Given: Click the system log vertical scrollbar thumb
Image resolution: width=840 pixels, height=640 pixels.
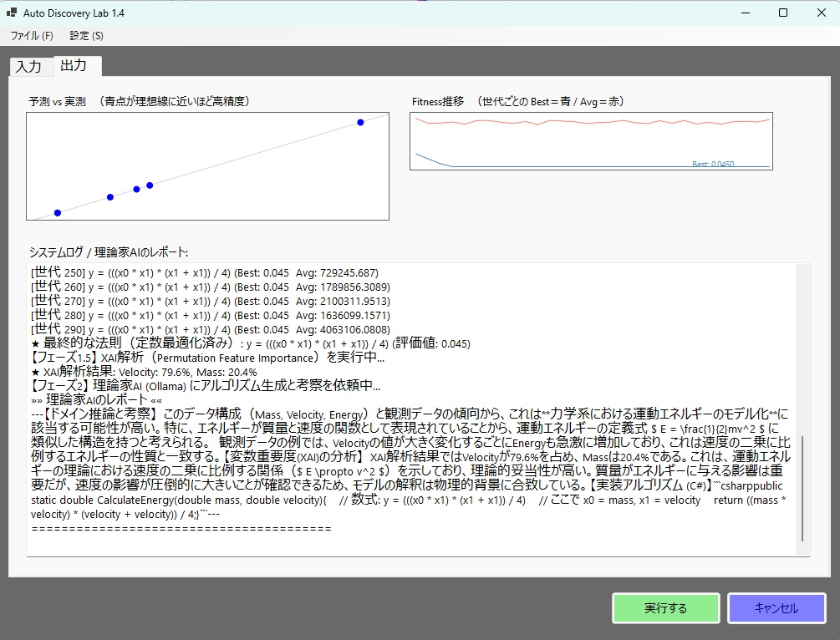Looking at the screenshot, I should pyautogui.click(x=802, y=489).
